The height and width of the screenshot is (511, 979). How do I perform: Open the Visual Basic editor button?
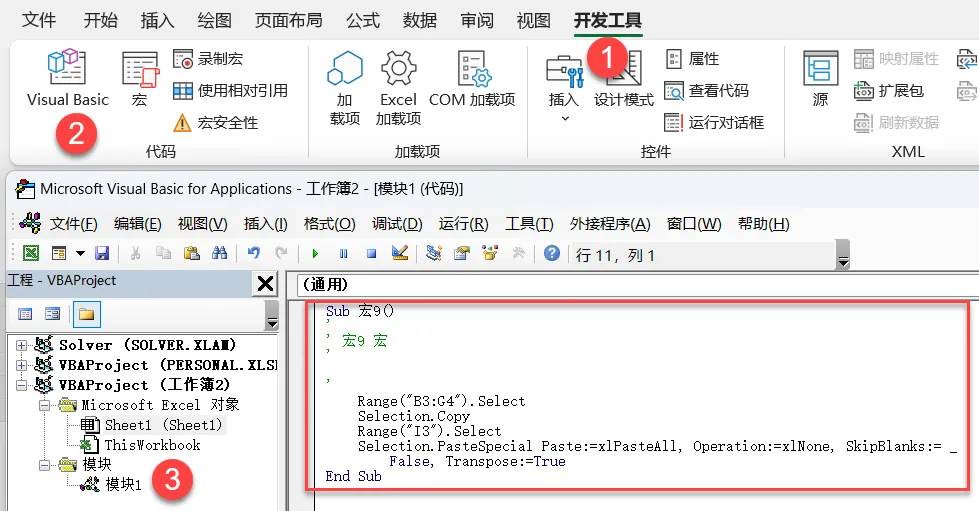[x=67, y=80]
